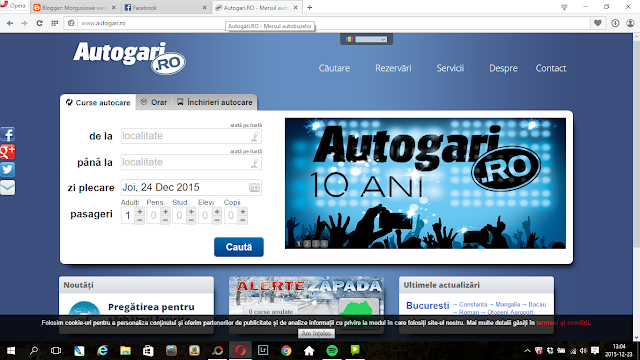Click the Caută search button
Viewport: 640px width, 360px height.
pos(239,247)
